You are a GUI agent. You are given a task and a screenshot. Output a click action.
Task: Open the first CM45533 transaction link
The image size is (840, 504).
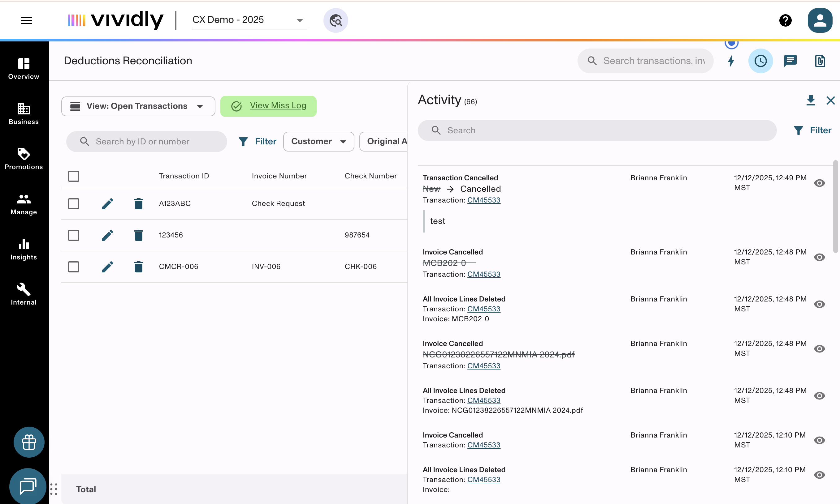pyautogui.click(x=483, y=200)
